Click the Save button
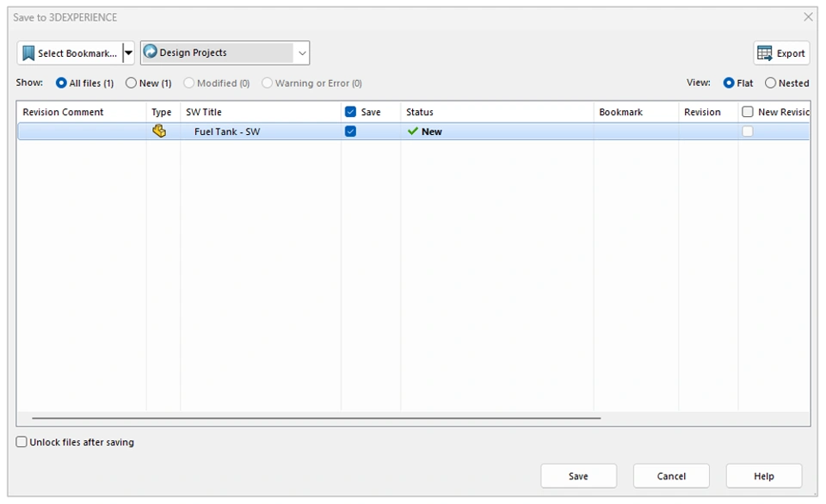 [x=578, y=476]
